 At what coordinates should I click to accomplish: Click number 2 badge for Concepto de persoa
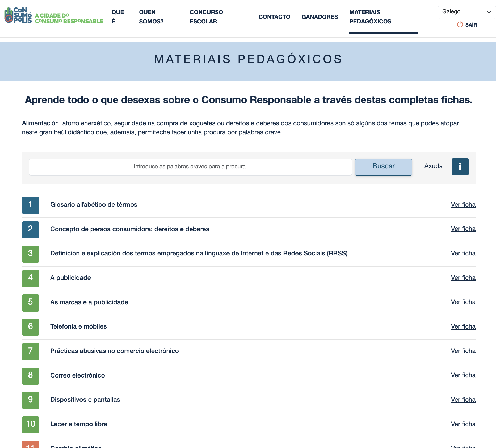[31, 230]
